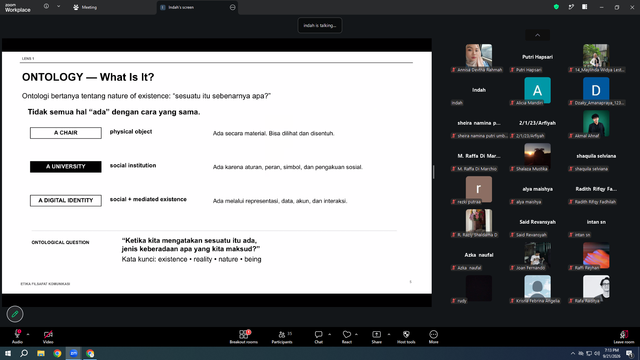Open the Windows Start menu
The image size is (640, 360).
[8, 353]
